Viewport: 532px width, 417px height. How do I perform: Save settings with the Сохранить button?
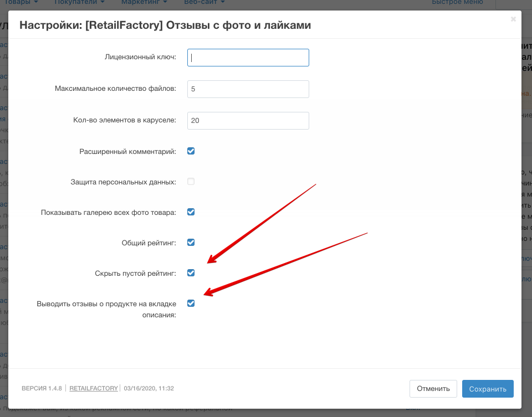[x=488, y=389]
